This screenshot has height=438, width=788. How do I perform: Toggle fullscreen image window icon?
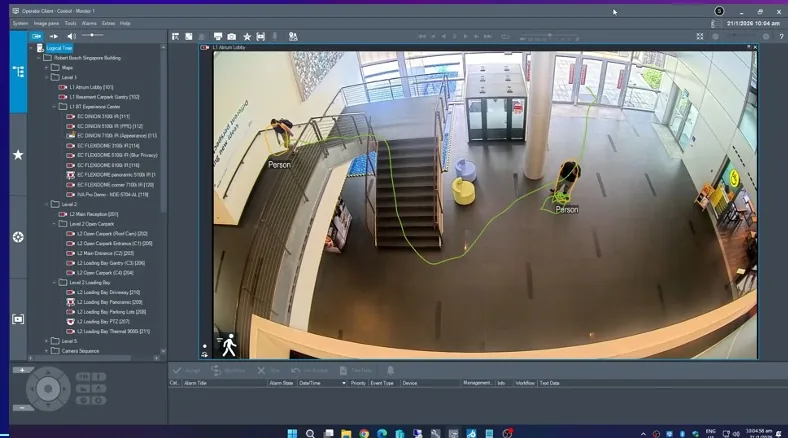(x=700, y=37)
